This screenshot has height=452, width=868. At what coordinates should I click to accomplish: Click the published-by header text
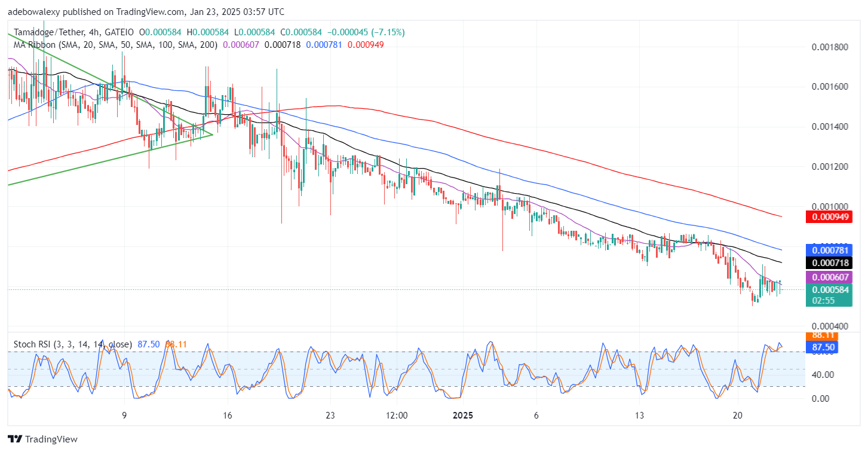click(146, 11)
